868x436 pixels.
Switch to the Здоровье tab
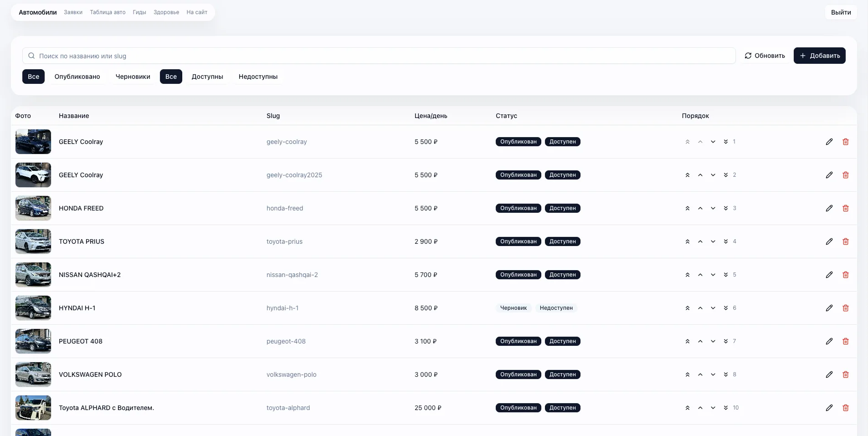(x=166, y=12)
